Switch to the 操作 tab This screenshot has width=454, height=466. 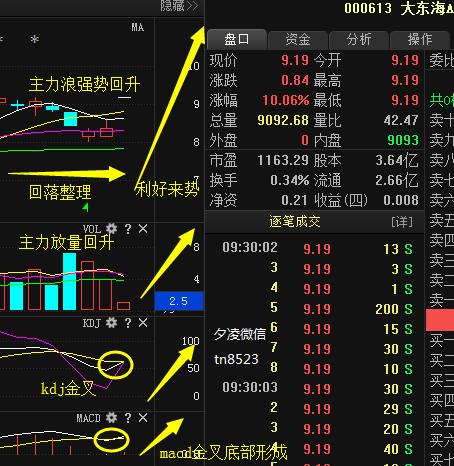point(420,40)
